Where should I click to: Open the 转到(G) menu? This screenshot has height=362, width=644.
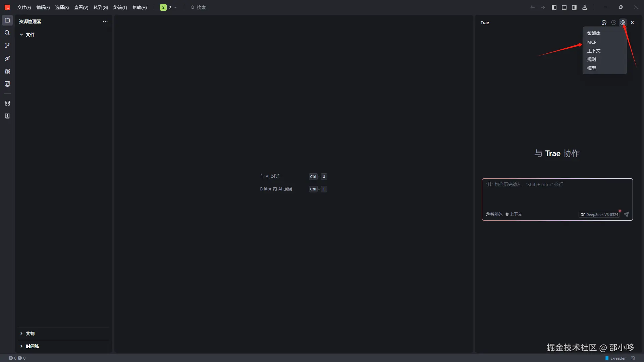(101, 7)
